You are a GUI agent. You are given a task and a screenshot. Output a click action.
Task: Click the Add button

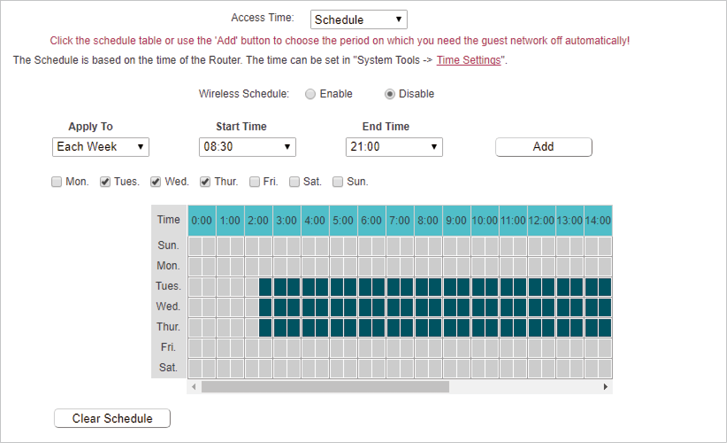(x=543, y=147)
